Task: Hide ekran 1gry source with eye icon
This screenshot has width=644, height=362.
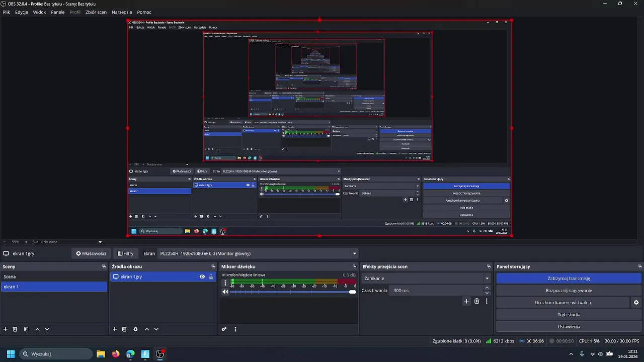Action: pos(202,277)
